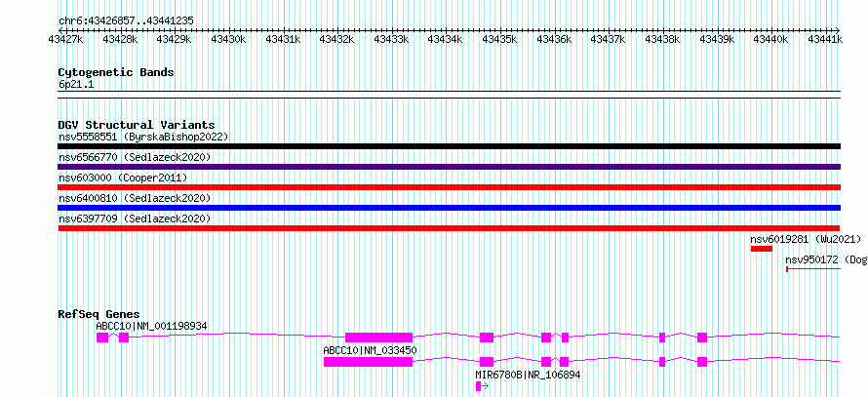Screen dimensions: 868x397
Task: Select last exon of ABCC10 NM_033450
Action: click(x=702, y=362)
